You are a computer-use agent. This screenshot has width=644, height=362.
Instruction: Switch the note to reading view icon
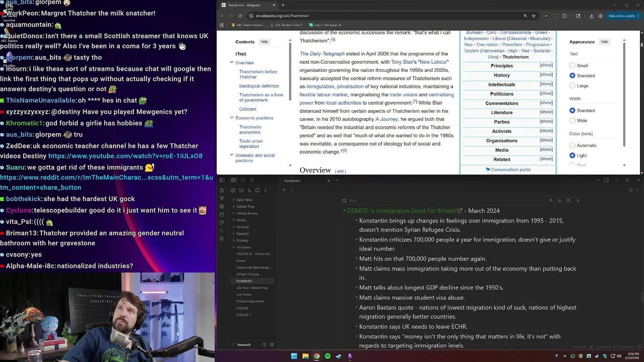click(x=630, y=190)
